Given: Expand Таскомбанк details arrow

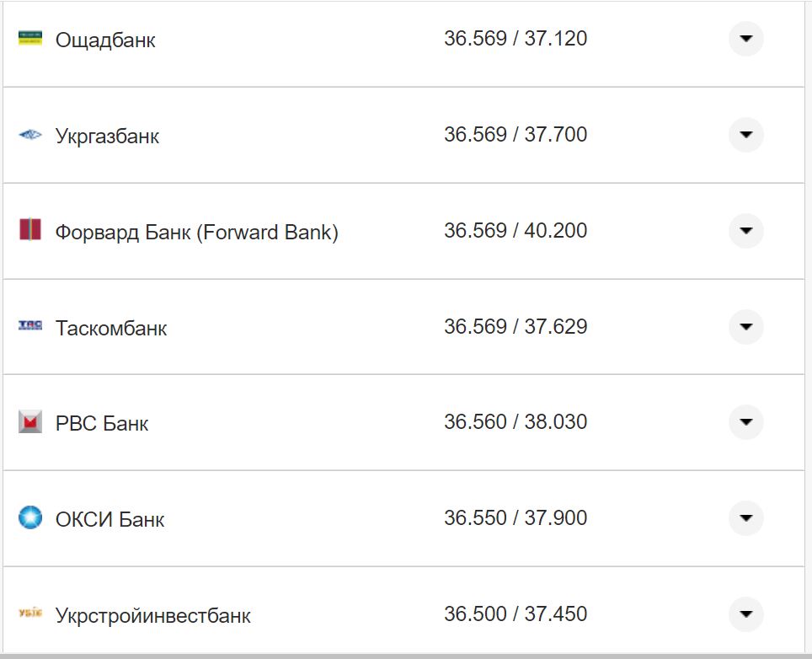Looking at the screenshot, I should pyautogui.click(x=745, y=326).
